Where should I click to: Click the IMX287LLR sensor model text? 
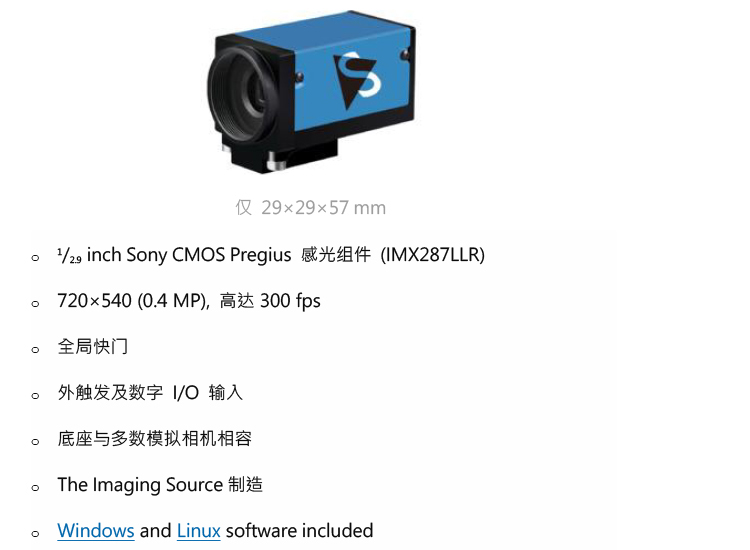(x=432, y=254)
